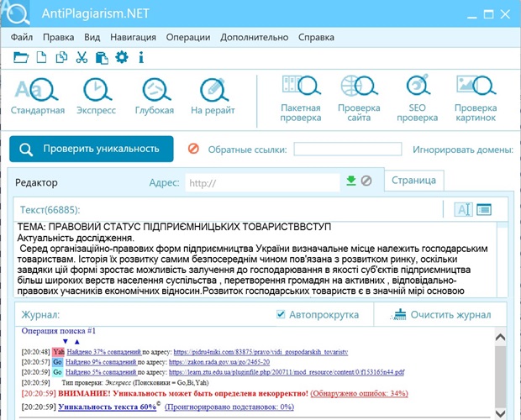
Task: Open the Навигация menu
Action: click(x=134, y=37)
